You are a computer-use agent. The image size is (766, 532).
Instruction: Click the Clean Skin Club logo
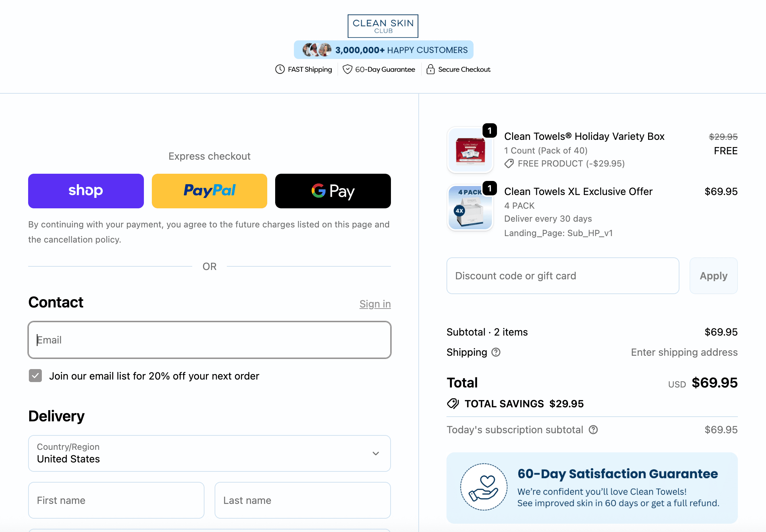point(383,26)
